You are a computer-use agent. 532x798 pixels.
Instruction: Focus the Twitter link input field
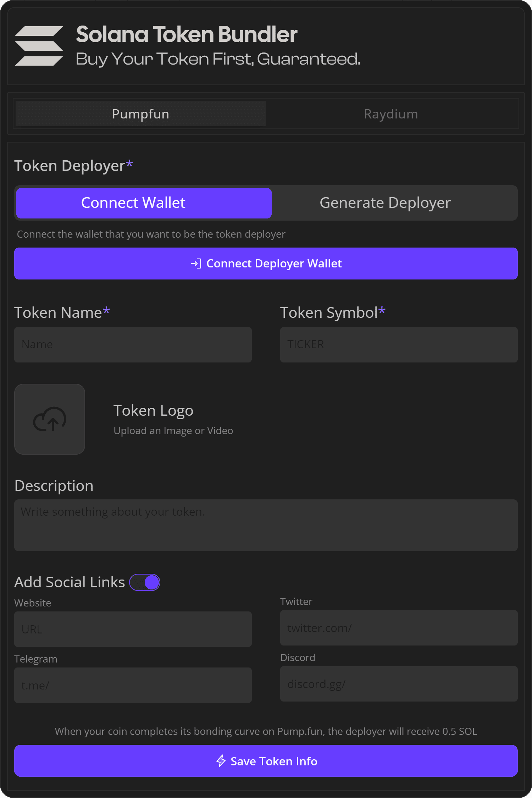pos(399,628)
